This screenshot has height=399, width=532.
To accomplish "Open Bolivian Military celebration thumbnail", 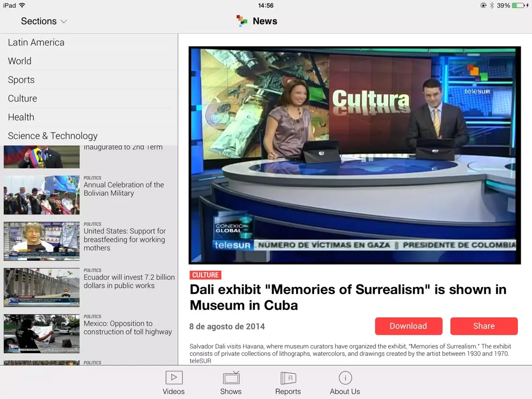I will point(42,195).
